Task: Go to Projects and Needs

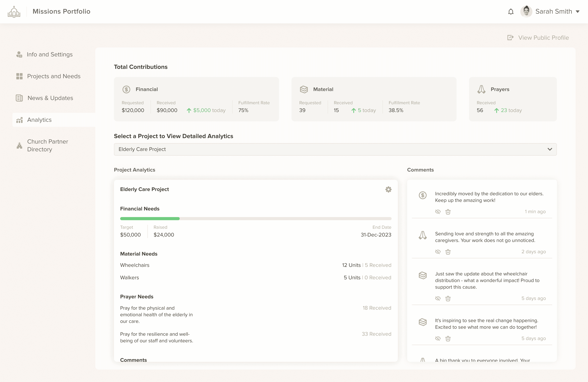Action: click(54, 76)
